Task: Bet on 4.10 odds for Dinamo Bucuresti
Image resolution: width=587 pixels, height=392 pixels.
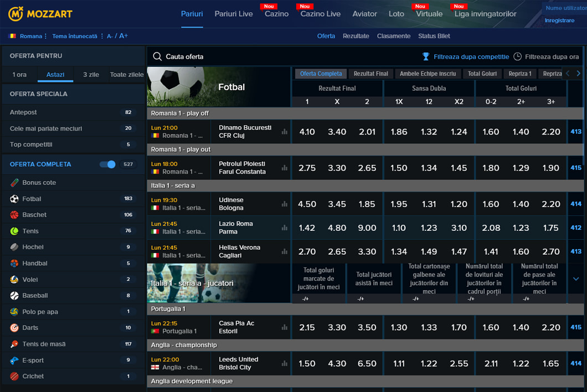Action: coord(307,132)
